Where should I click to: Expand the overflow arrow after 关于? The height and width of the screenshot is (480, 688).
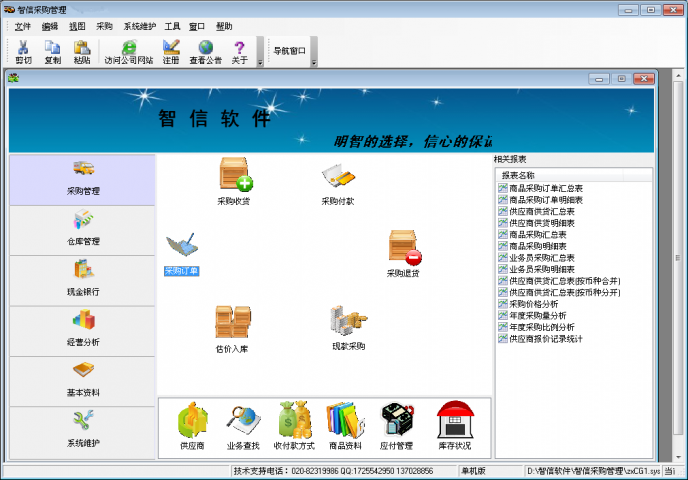[x=260, y=62]
